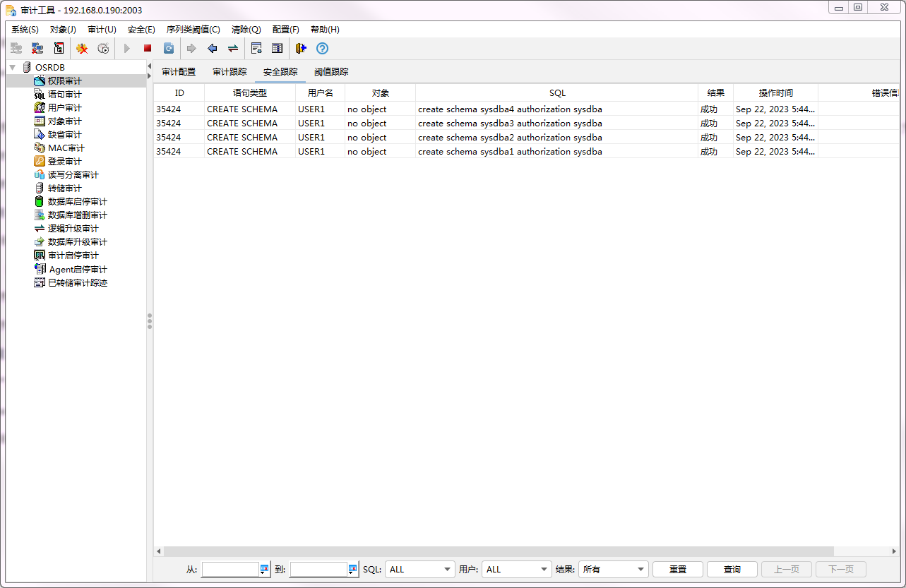Screen dimensions: 906x588
Task: Click the refresh icon in the toolbar
Action: (169, 49)
